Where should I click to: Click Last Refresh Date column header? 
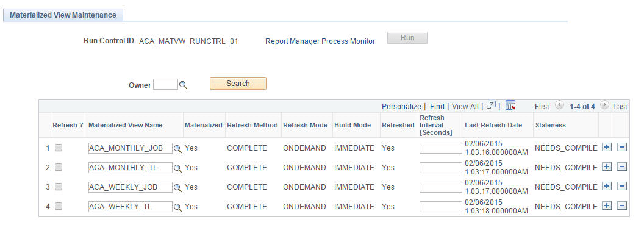point(493,125)
